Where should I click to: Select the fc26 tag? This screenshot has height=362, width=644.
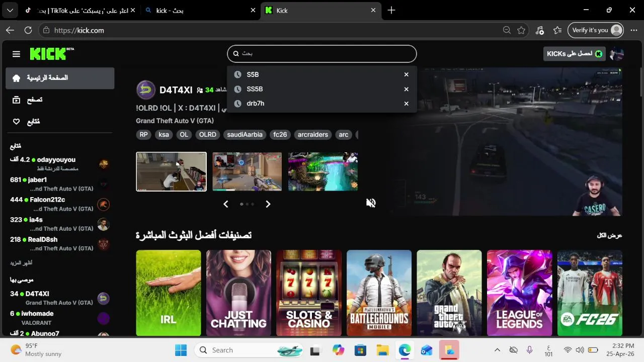(x=280, y=135)
